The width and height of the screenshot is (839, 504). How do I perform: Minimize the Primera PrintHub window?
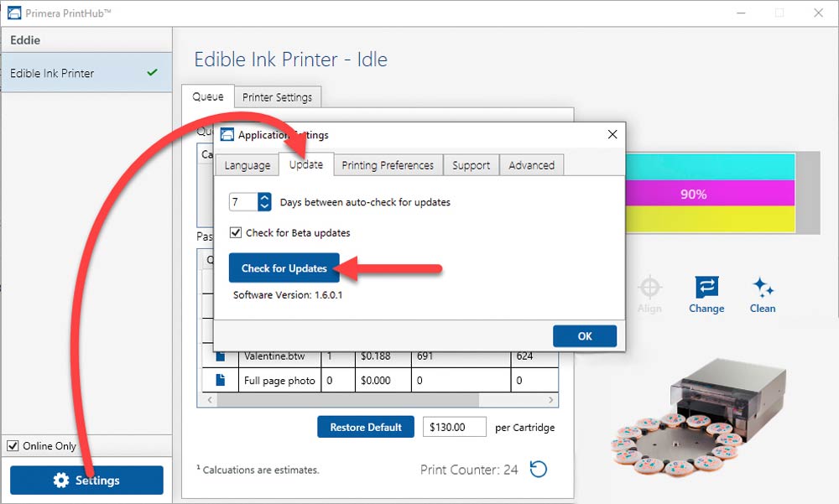pos(741,13)
